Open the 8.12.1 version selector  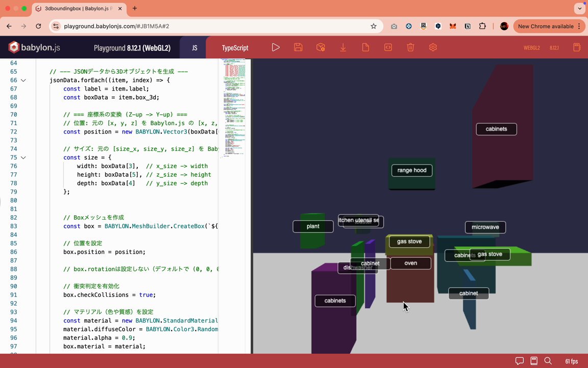pyautogui.click(x=554, y=48)
